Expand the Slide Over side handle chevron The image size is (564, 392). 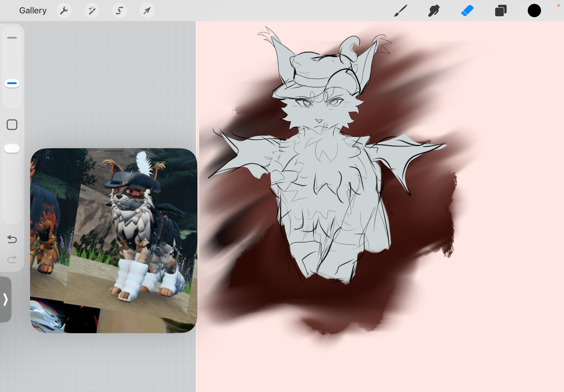[x=5, y=299]
